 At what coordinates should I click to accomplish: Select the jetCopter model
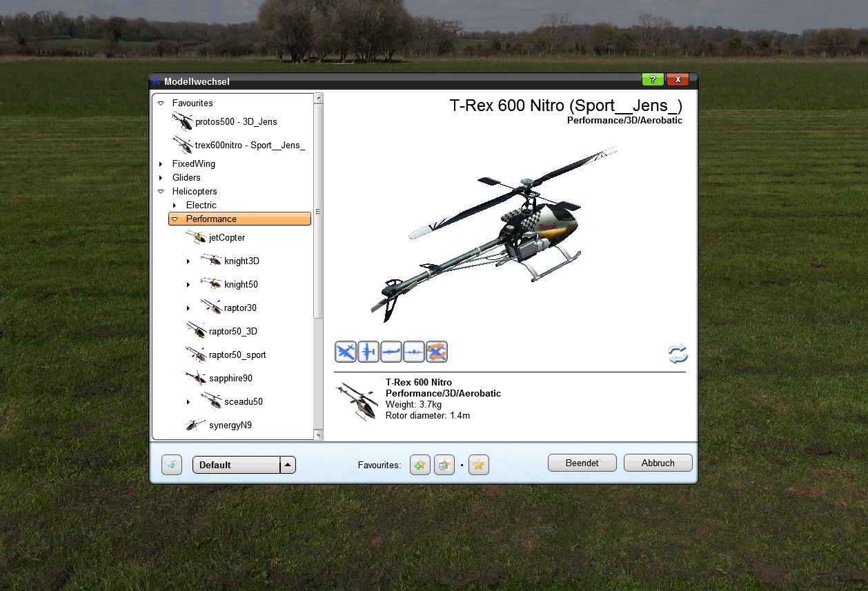click(x=227, y=238)
